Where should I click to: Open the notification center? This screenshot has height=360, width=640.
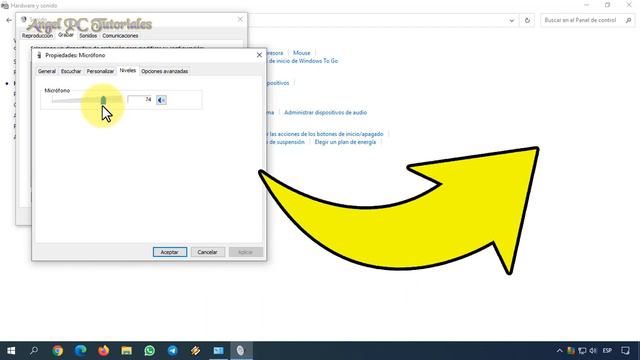625,351
